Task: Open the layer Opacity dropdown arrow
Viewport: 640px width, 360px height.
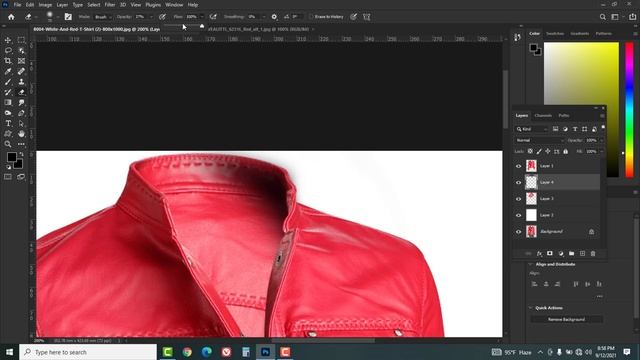Action: 601,140
